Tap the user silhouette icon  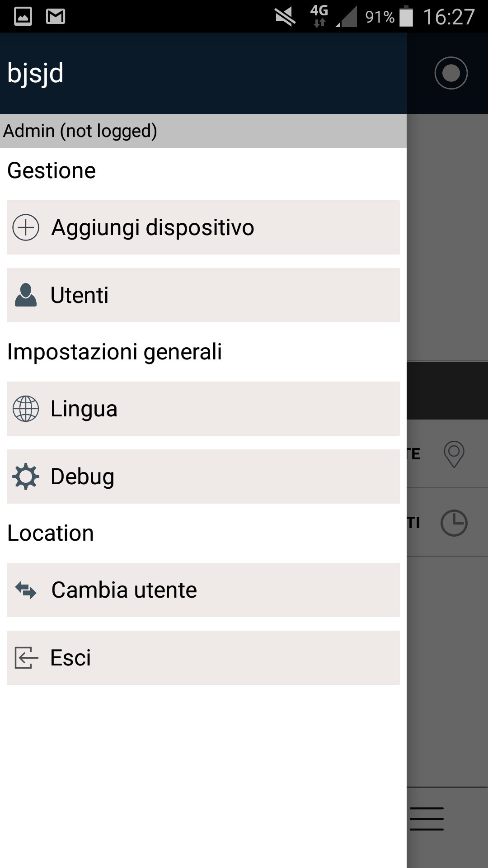26,295
